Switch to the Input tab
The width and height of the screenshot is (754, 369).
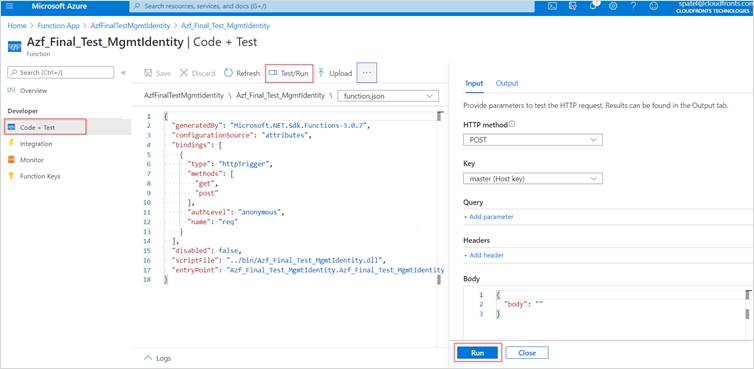[474, 83]
